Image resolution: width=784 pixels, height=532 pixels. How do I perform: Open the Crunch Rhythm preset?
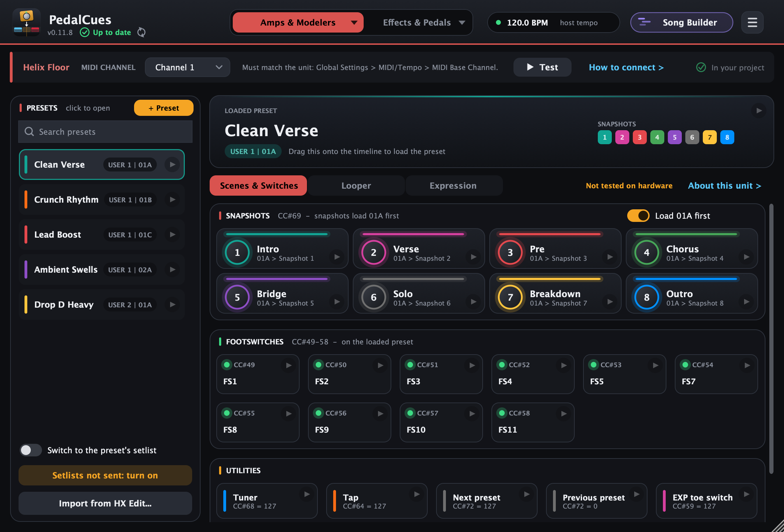click(101, 199)
